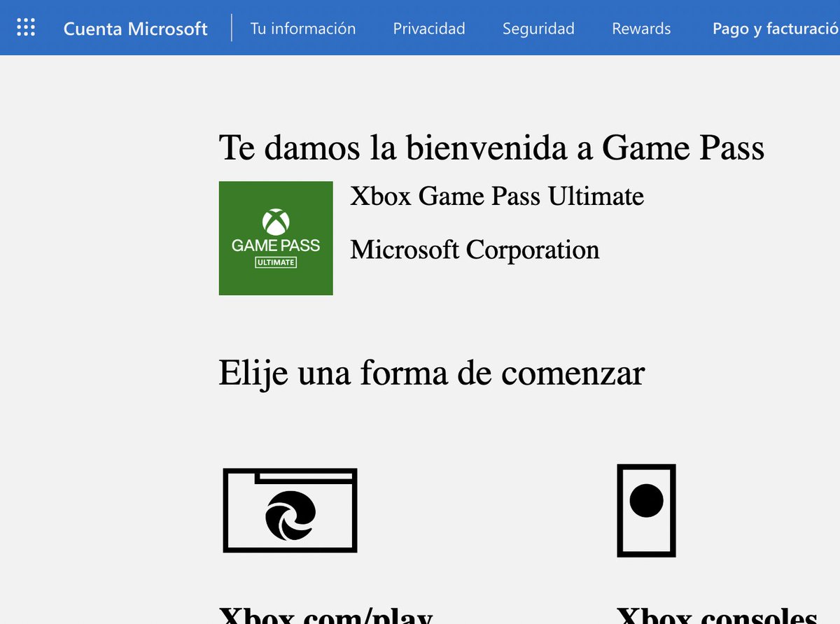The image size is (840, 624).
Task: Click the Edge browser window icon
Action: click(290, 511)
